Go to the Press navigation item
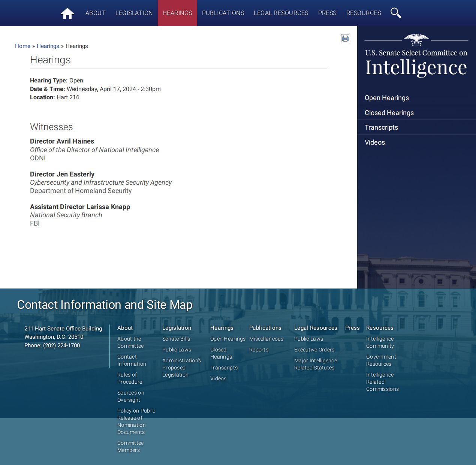476x465 pixels. [x=327, y=13]
